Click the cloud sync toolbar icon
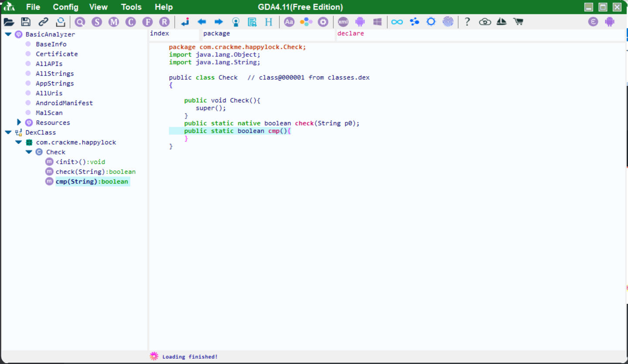Screen dimensions: 628x364 485,22
